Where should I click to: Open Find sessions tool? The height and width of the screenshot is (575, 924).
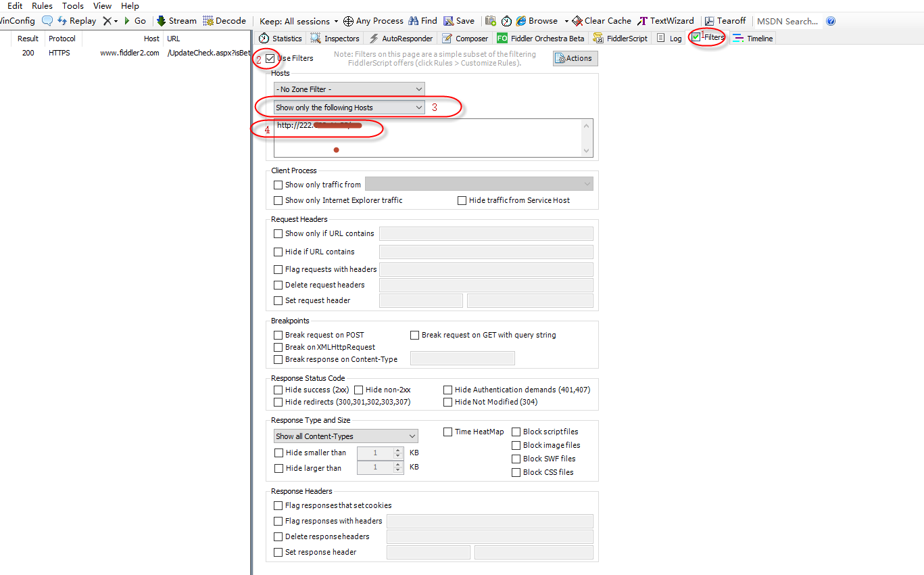tap(422, 21)
